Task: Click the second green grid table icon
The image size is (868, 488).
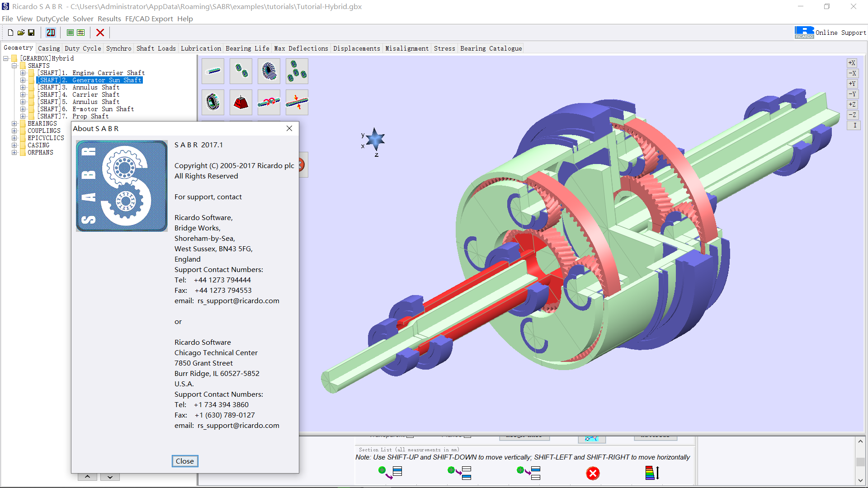Action: (80, 33)
